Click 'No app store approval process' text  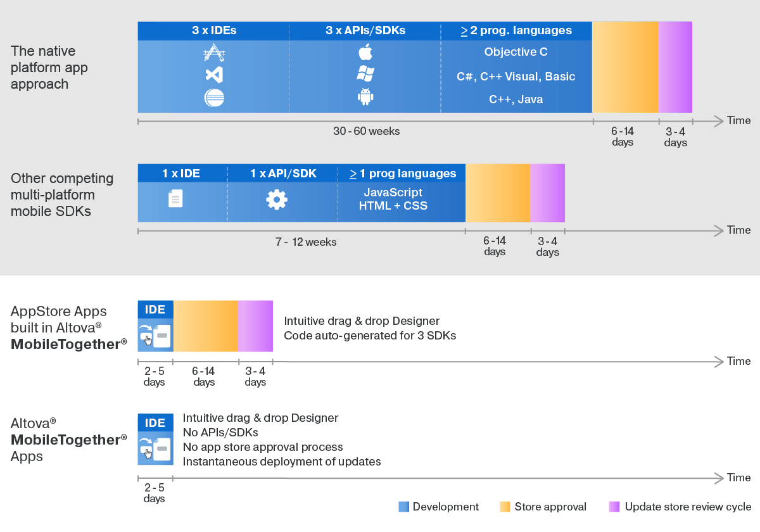pyautogui.click(x=263, y=447)
